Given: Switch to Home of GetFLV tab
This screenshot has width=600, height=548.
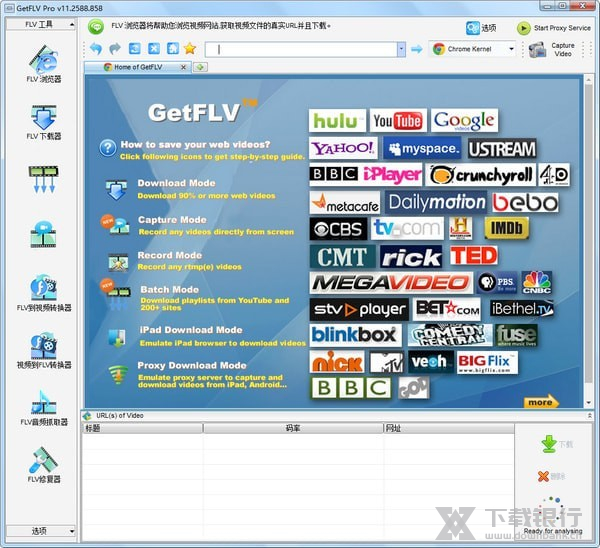Looking at the screenshot, I should pyautogui.click(x=138, y=67).
